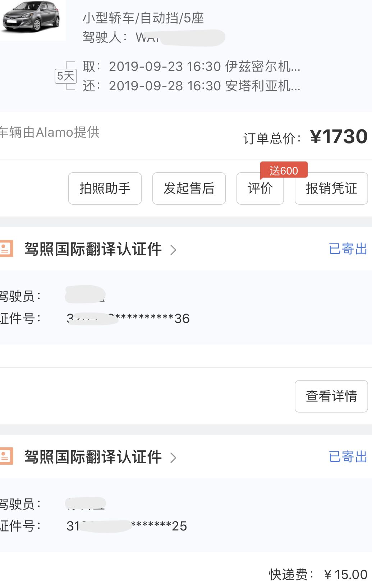Select the pickup line 取 2019-09-23
The image size is (372, 588).
click(191, 67)
